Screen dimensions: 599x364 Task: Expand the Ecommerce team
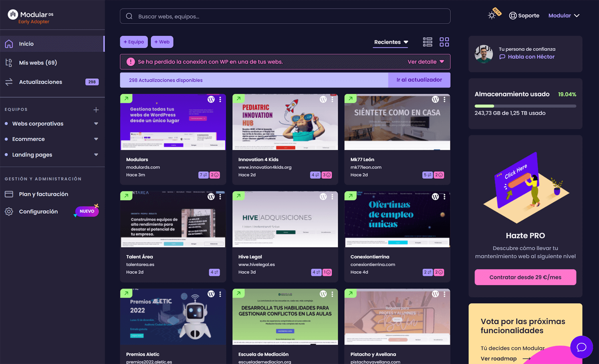96,139
